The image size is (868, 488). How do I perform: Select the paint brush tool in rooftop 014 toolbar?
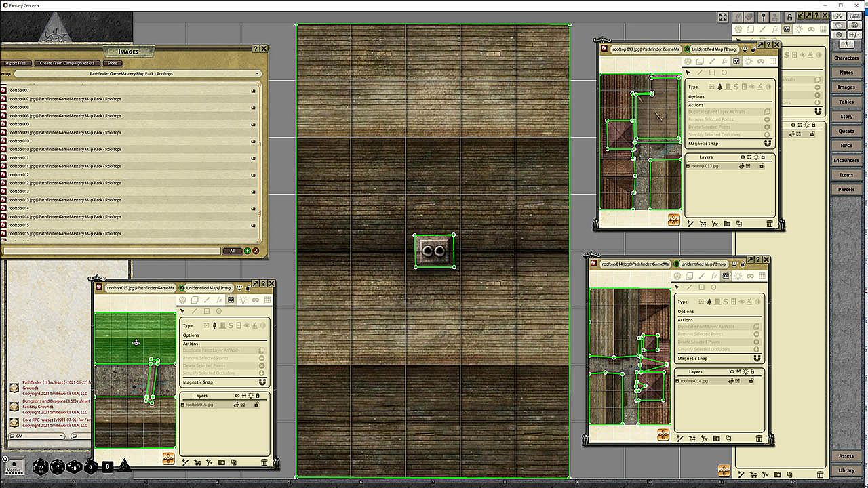pos(701,276)
